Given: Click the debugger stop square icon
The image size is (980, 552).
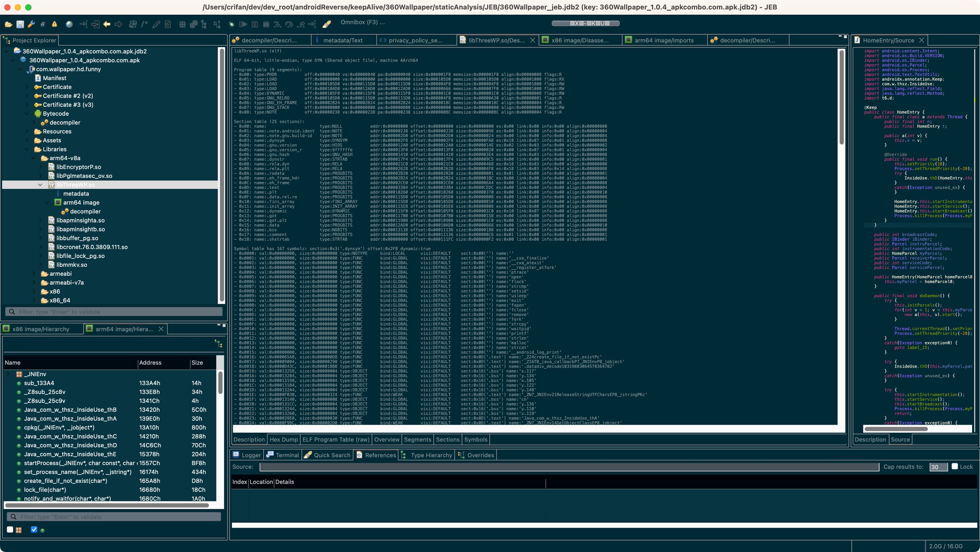Looking at the screenshot, I should (x=266, y=24).
